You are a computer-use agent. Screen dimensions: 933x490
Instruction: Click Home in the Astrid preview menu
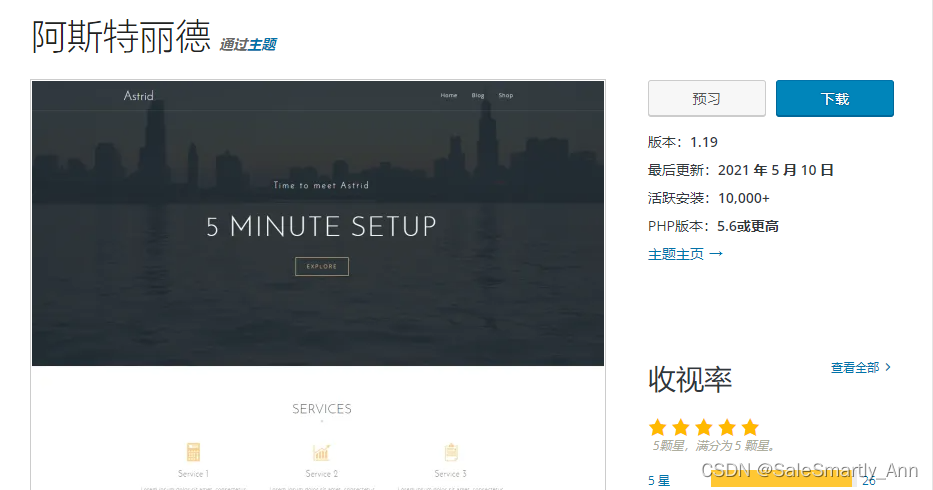click(x=449, y=95)
